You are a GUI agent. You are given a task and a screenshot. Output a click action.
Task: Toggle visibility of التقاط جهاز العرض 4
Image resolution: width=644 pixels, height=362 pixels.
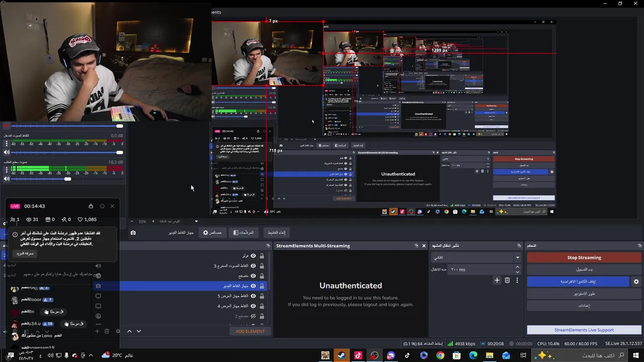[253, 306]
